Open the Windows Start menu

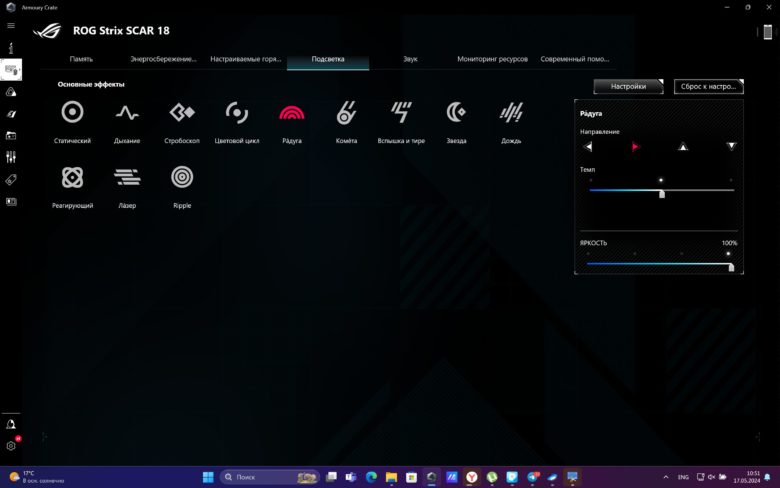tap(208, 477)
